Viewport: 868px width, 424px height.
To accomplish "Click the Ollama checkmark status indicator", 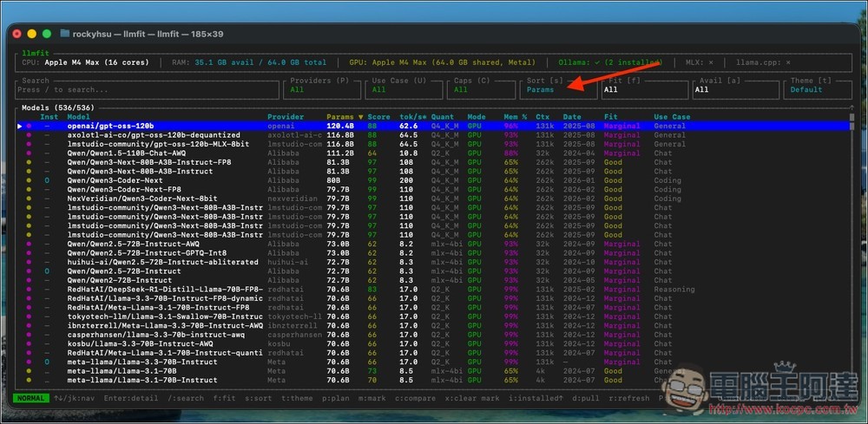I will (597, 62).
